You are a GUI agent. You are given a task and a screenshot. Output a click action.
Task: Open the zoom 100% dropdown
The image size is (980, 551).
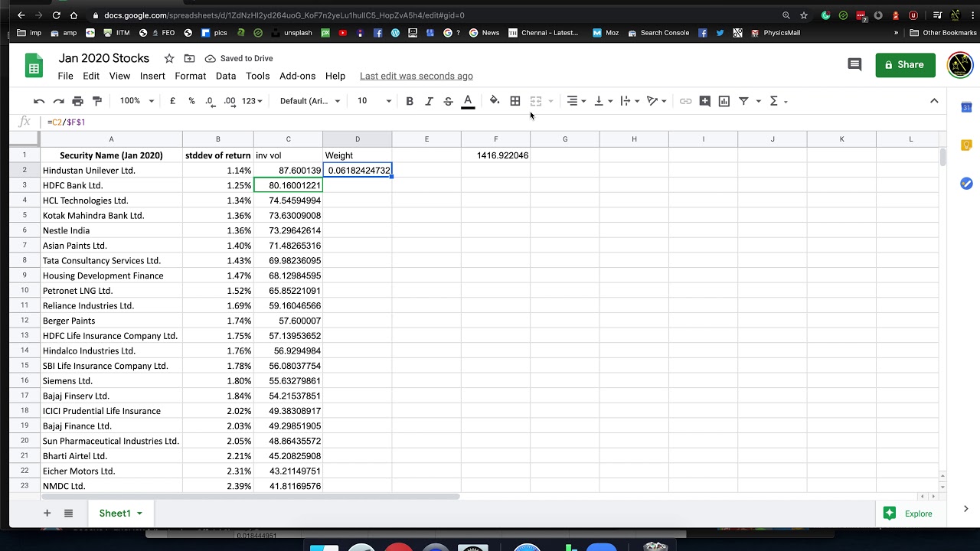click(136, 101)
